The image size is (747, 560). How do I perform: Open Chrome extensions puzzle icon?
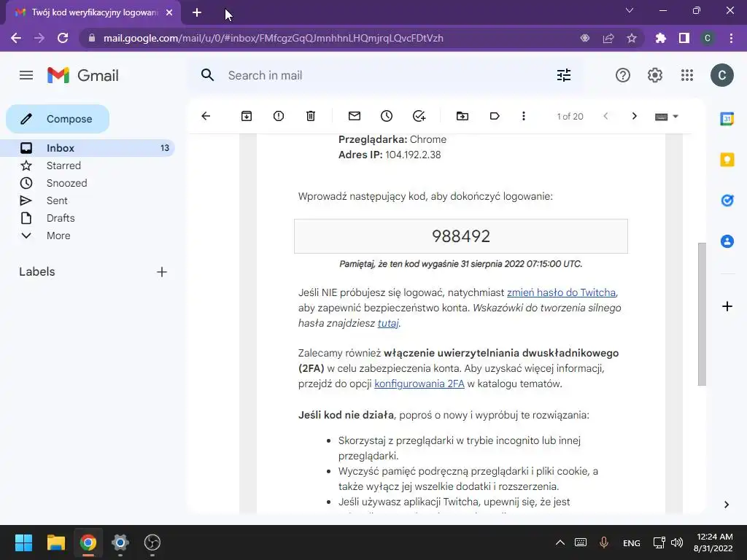[661, 38]
